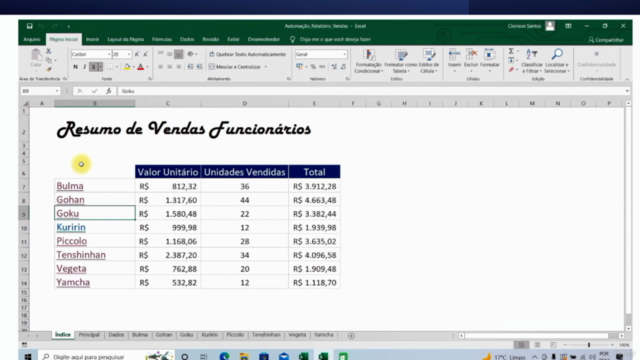
Task: Open the Kuririn hyperlink
Action: [x=71, y=227]
